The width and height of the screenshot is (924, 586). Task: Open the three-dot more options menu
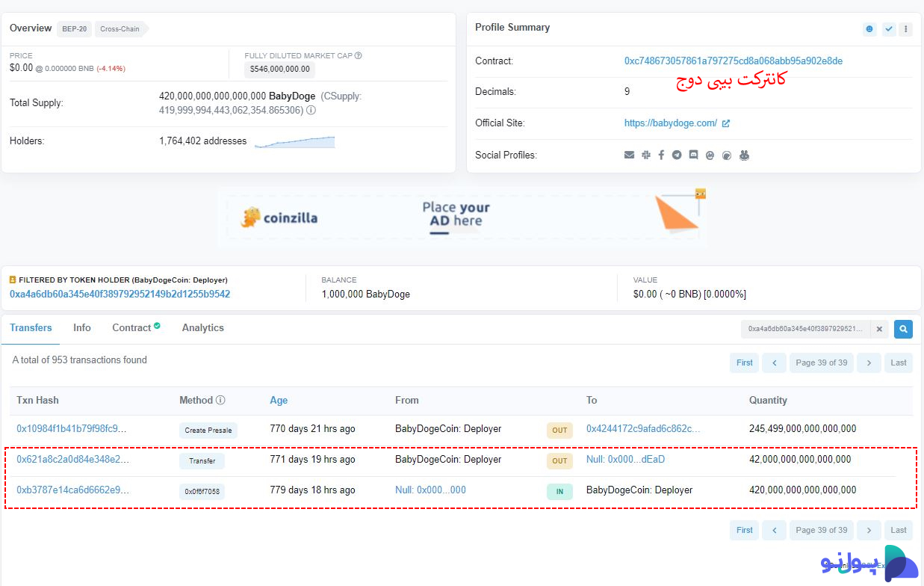point(906,29)
